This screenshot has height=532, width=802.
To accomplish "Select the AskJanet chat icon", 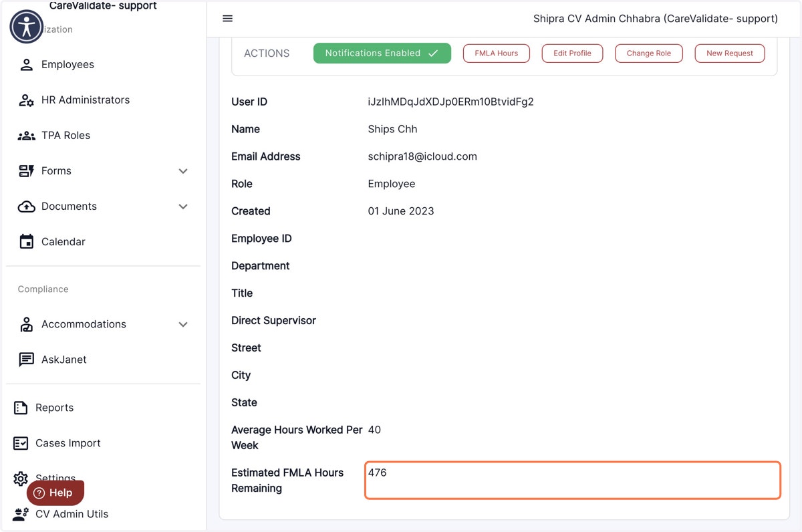I will 26,360.
